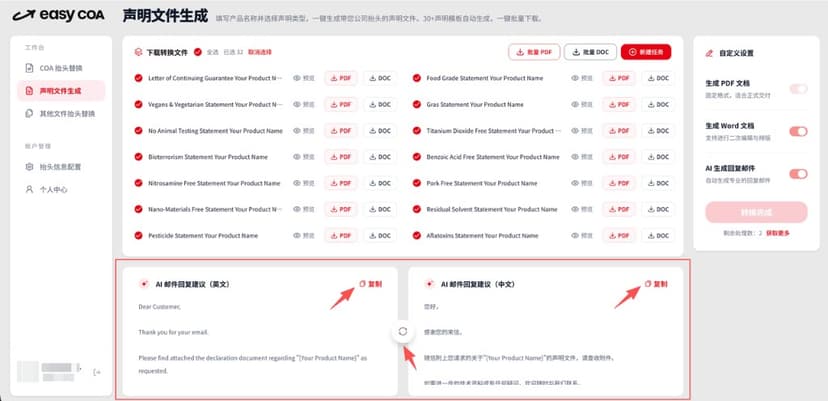This screenshot has height=401, width=828.
Task: Click the 取消选择 link
Action: pyautogui.click(x=260, y=52)
